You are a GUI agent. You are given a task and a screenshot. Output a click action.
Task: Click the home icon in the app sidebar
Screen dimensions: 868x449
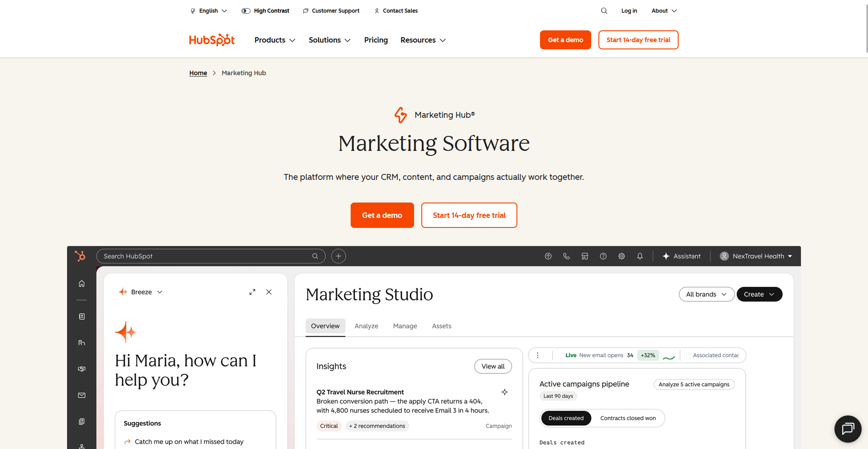pyautogui.click(x=82, y=284)
